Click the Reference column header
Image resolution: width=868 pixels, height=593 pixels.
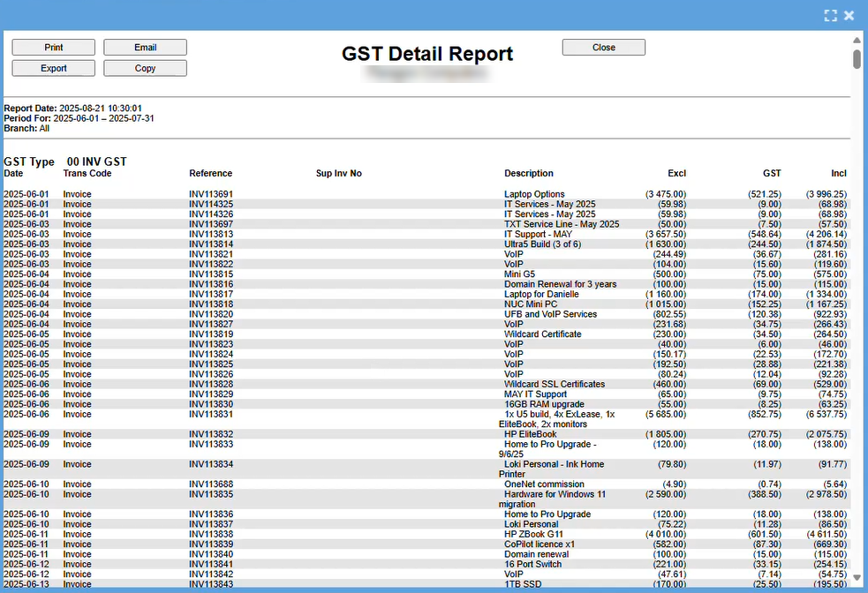[210, 174]
